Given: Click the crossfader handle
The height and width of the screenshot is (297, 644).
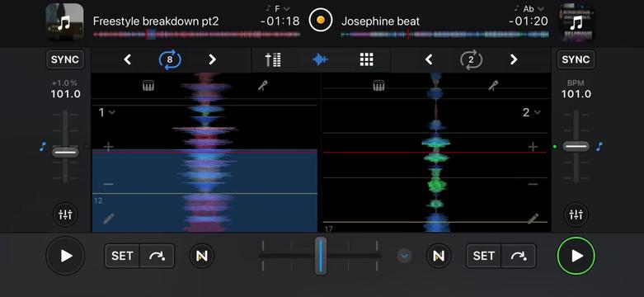Looking at the screenshot, I should point(321,255).
